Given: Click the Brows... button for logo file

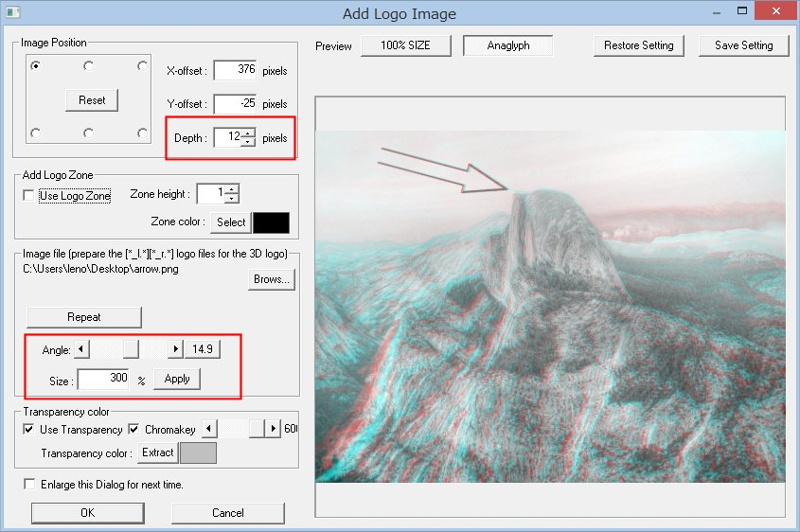Looking at the screenshot, I should click(272, 279).
